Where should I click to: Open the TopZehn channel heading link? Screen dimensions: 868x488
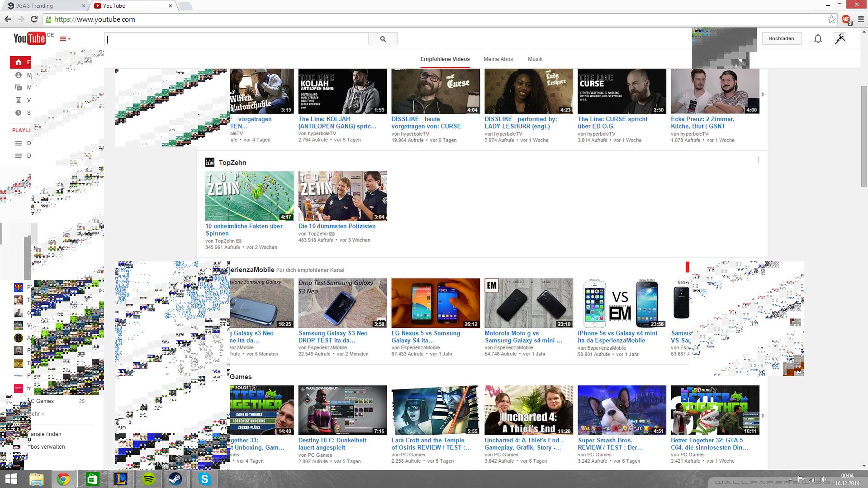coord(232,163)
